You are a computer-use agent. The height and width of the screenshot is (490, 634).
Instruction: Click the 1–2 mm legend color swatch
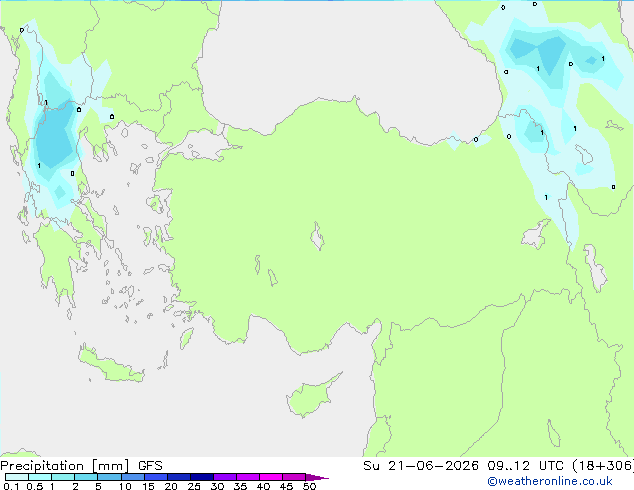click(x=63, y=477)
